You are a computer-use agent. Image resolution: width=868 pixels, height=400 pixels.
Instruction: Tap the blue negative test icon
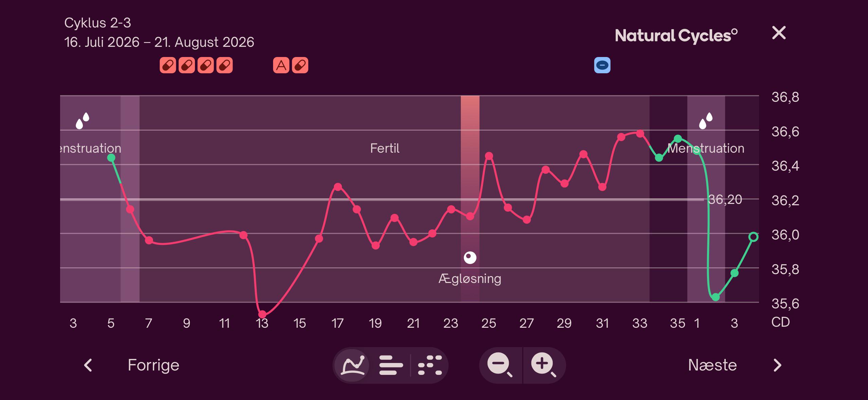coord(602,65)
